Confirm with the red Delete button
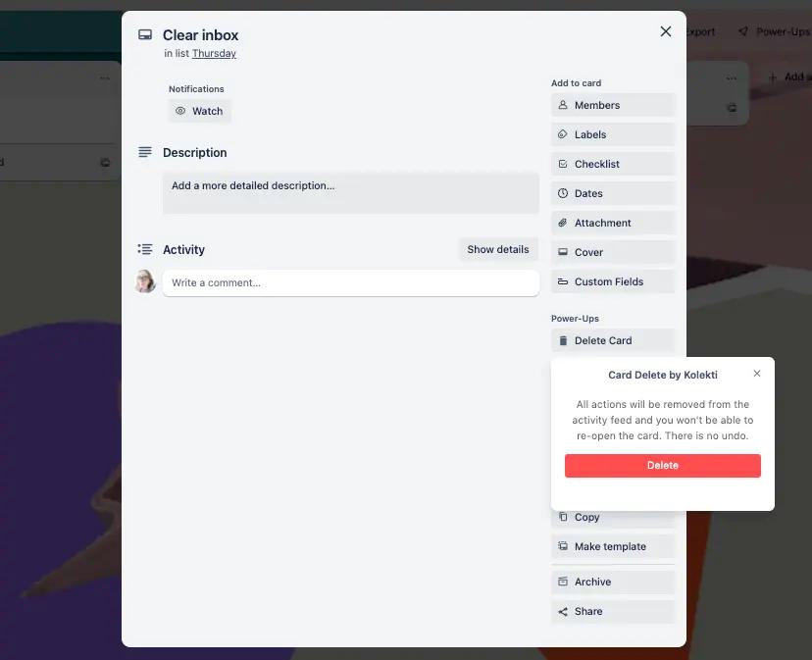The width and height of the screenshot is (812, 660). click(x=662, y=465)
